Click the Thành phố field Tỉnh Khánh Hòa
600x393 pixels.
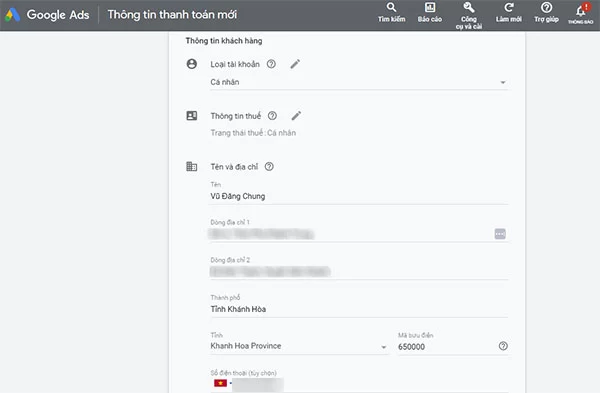359,309
